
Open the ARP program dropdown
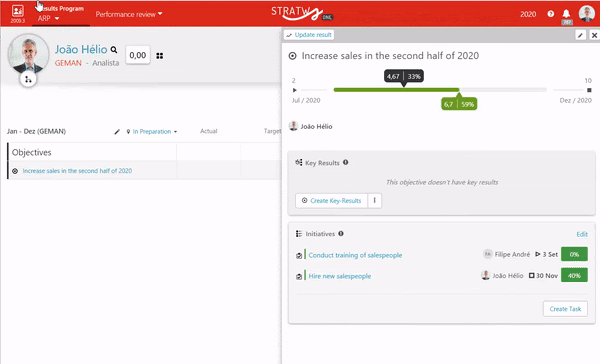tap(49, 18)
